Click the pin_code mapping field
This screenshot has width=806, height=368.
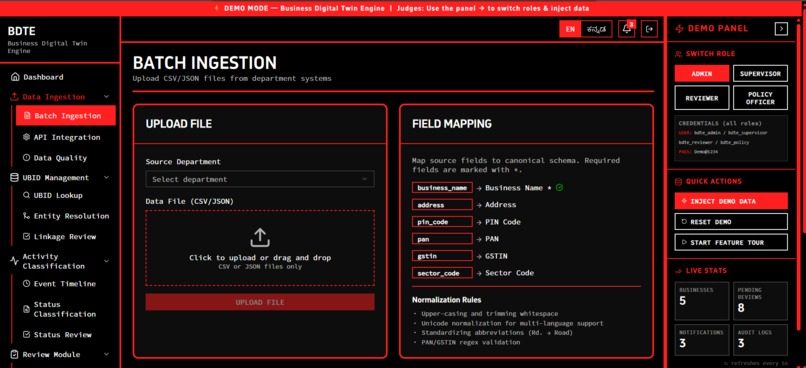(442, 222)
